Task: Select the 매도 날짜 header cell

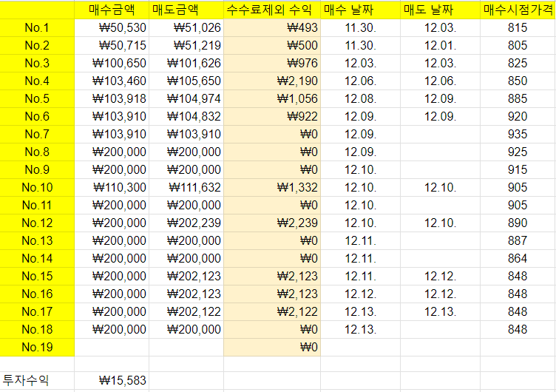Action: tap(440, 10)
